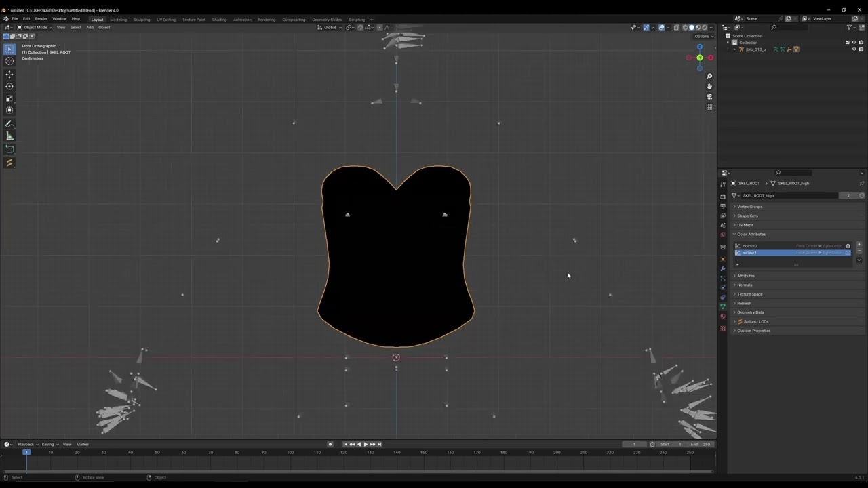Toggle X-ray display in viewport header

pyautogui.click(x=676, y=28)
